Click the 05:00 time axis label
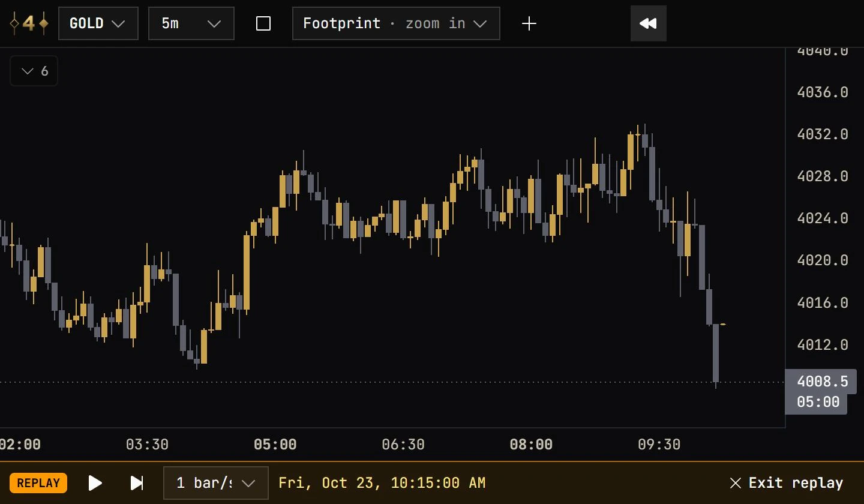The width and height of the screenshot is (864, 504). 275,445
